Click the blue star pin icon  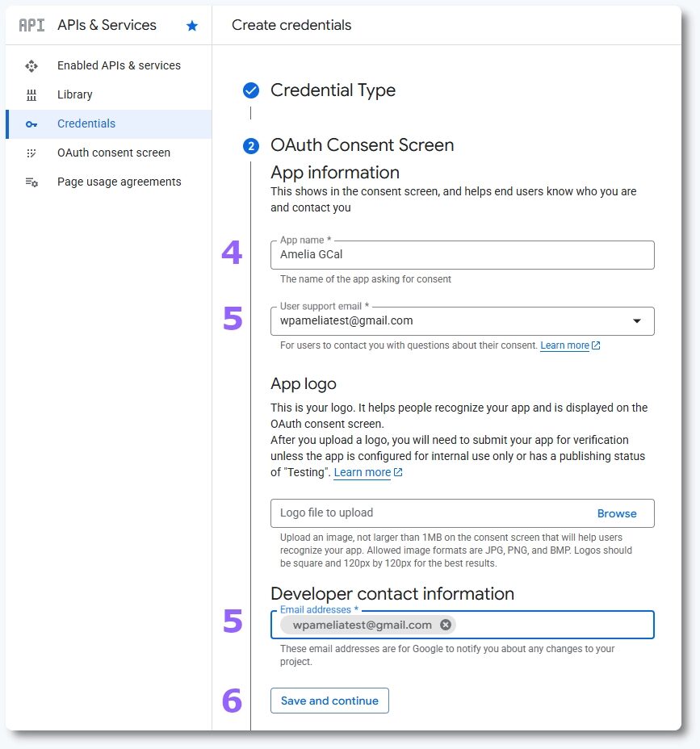pyautogui.click(x=192, y=26)
